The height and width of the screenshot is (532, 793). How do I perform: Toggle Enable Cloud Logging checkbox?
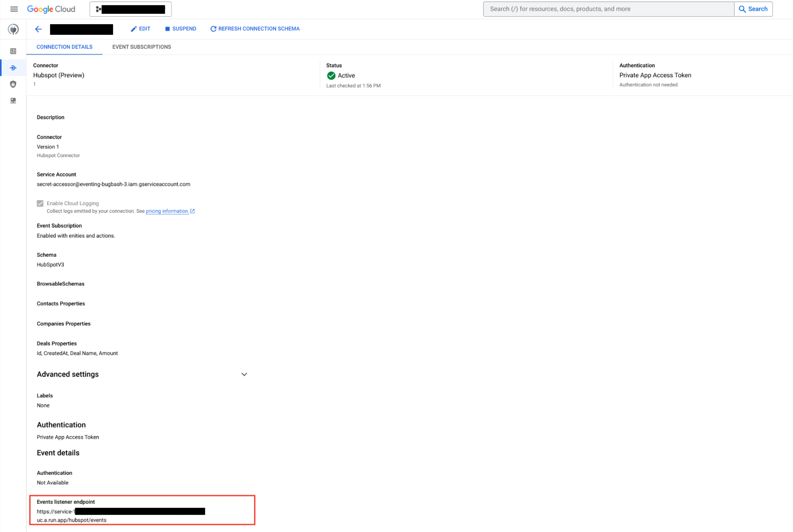39,203
